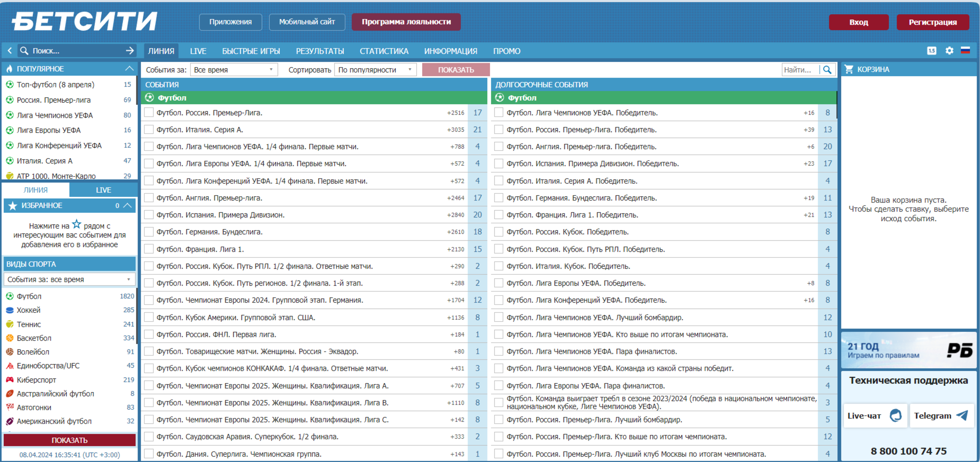Screen dimensions: 980x462
Task: Click the search magnifier icon in the left search bar
Action: click(x=24, y=51)
